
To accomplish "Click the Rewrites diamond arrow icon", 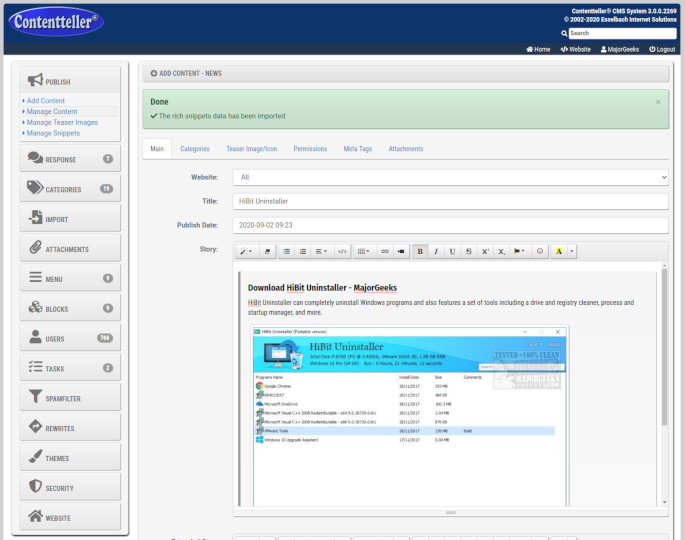I will (35, 426).
